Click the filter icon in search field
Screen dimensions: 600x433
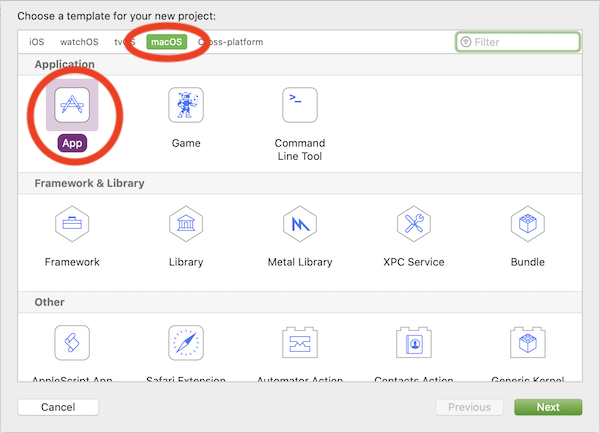point(466,42)
